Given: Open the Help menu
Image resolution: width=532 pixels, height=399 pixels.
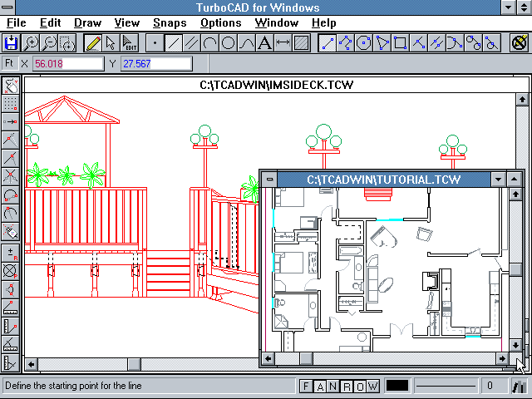Looking at the screenshot, I should tap(324, 22).
